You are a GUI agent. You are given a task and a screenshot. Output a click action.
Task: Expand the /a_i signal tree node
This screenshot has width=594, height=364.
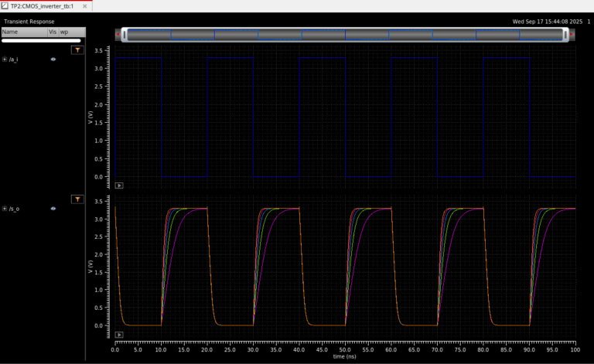[5, 59]
